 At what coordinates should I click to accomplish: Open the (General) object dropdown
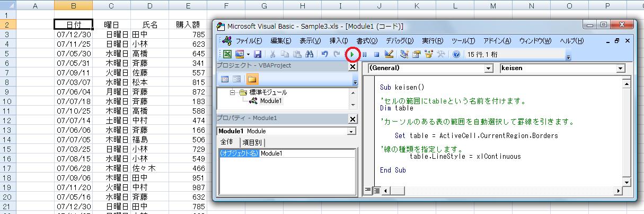coord(489,69)
